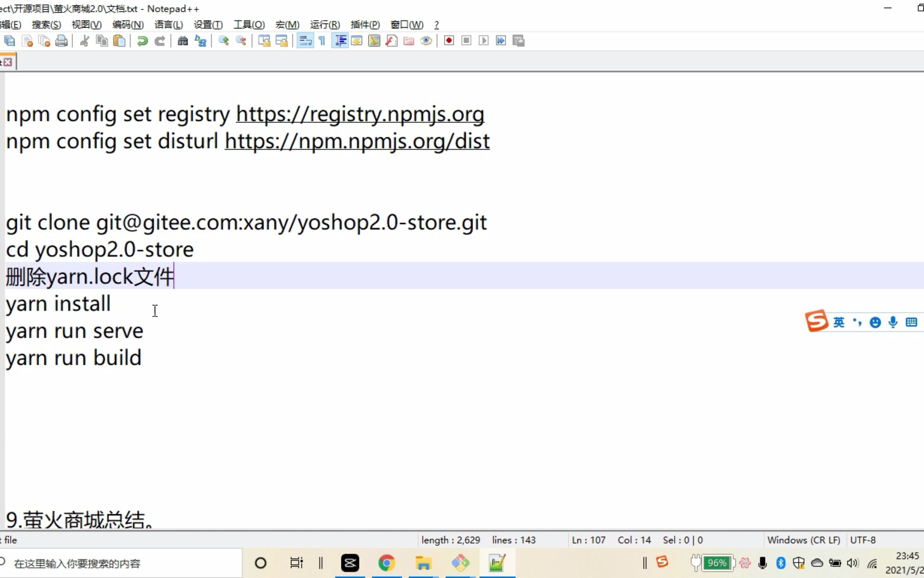Click the Close All documents toolbar icon
The height and width of the screenshot is (578, 924).
tap(44, 40)
